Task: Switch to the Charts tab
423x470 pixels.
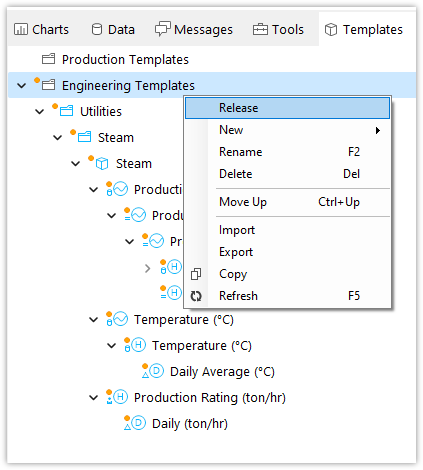Action: [x=41, y=30]
